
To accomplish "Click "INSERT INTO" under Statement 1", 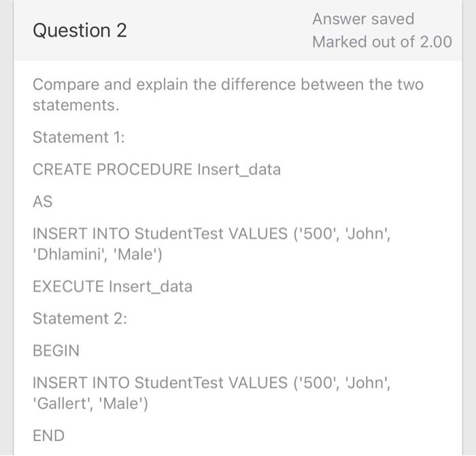I will click(81, 234).
